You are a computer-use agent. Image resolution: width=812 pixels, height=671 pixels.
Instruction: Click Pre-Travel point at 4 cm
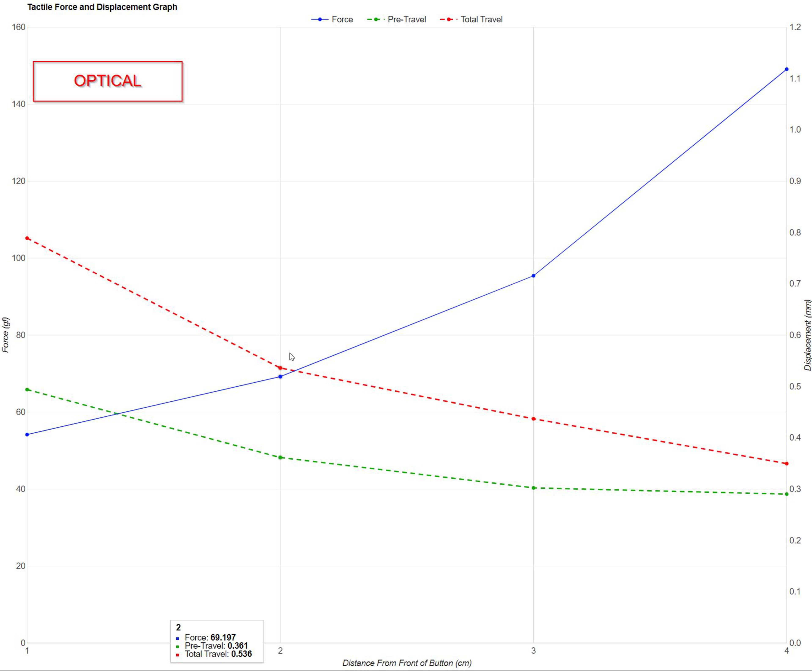pyautogui.click(x=786, y=494)
